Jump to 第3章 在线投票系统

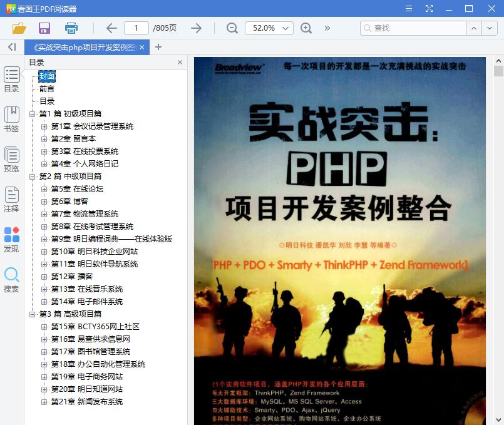point(85,151)
